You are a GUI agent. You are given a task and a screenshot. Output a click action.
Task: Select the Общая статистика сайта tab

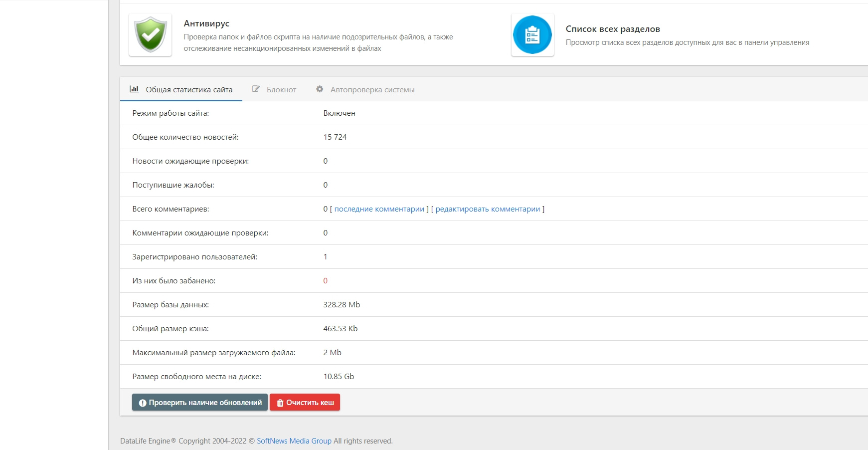coord(181,90)
